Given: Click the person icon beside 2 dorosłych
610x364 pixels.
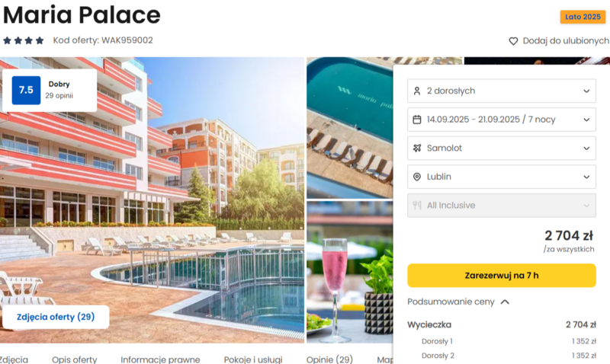Looking at the screenshot, I should click(x=416, y=91).
